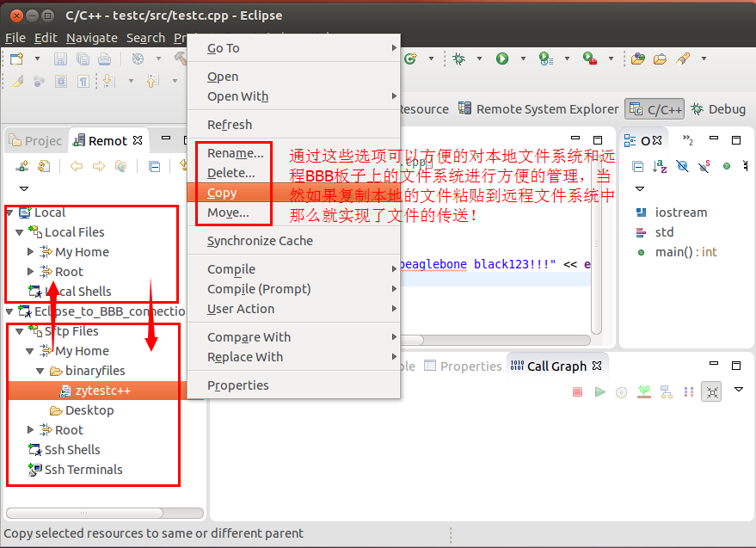Select the zytestc++ file
Screen dimensions: 756x548
point(102,391)
